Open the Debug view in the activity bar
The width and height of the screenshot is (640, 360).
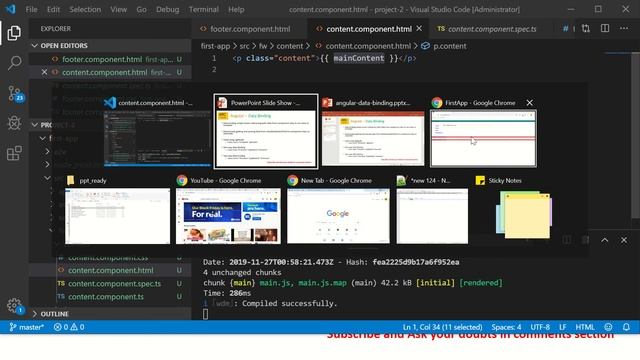14,123
